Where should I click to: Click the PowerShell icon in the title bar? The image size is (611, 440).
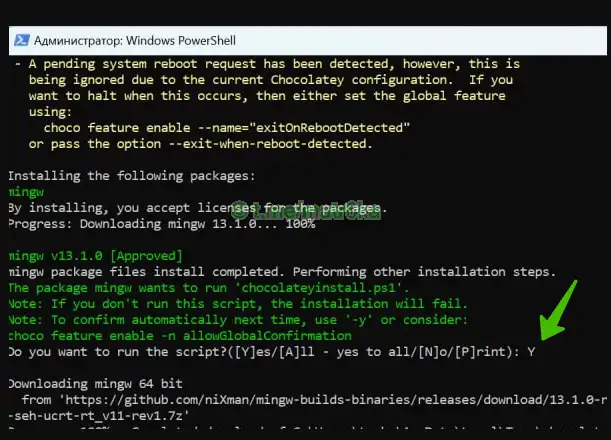(x=21, y=40)
